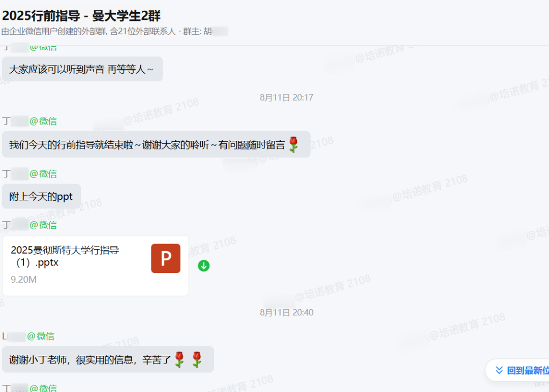Click the rose emoji after 有问题随时留言
549x392 pixels.
click(293, 144)
